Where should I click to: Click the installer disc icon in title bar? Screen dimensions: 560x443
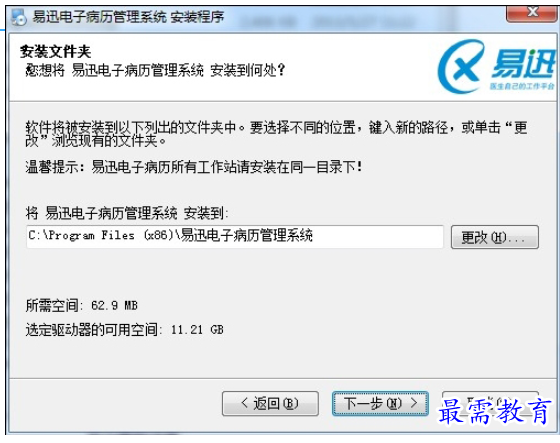coord(19,17)
